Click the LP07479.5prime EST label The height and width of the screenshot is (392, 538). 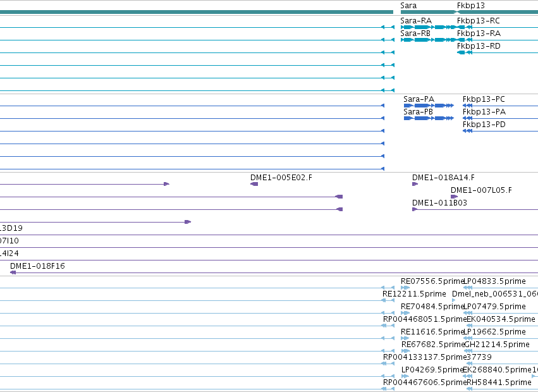click(494, 307)
